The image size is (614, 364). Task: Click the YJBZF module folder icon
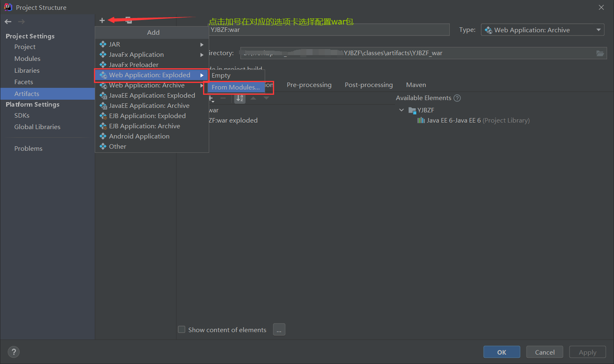(412, 110)
